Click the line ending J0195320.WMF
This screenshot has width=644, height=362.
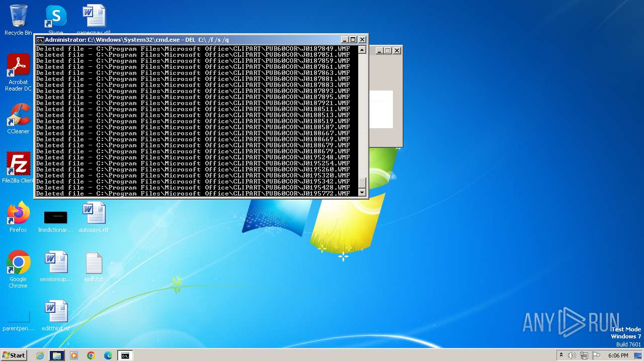[193, 175]
